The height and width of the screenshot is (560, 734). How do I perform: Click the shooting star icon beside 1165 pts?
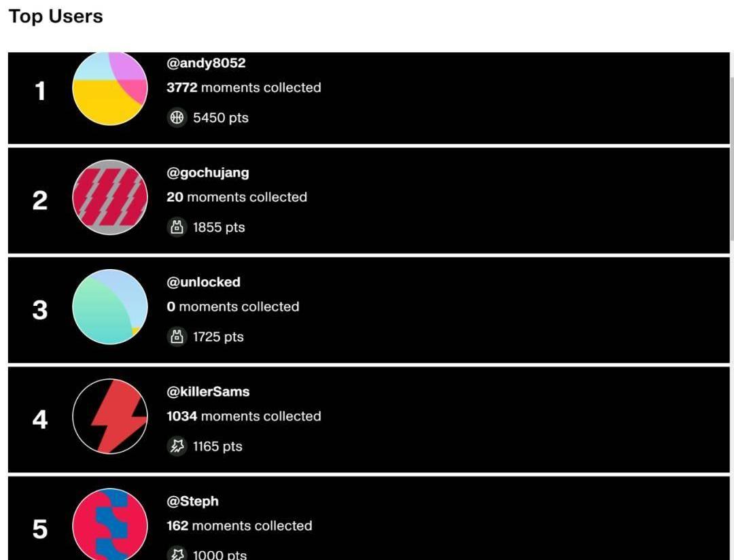point(177,447)
